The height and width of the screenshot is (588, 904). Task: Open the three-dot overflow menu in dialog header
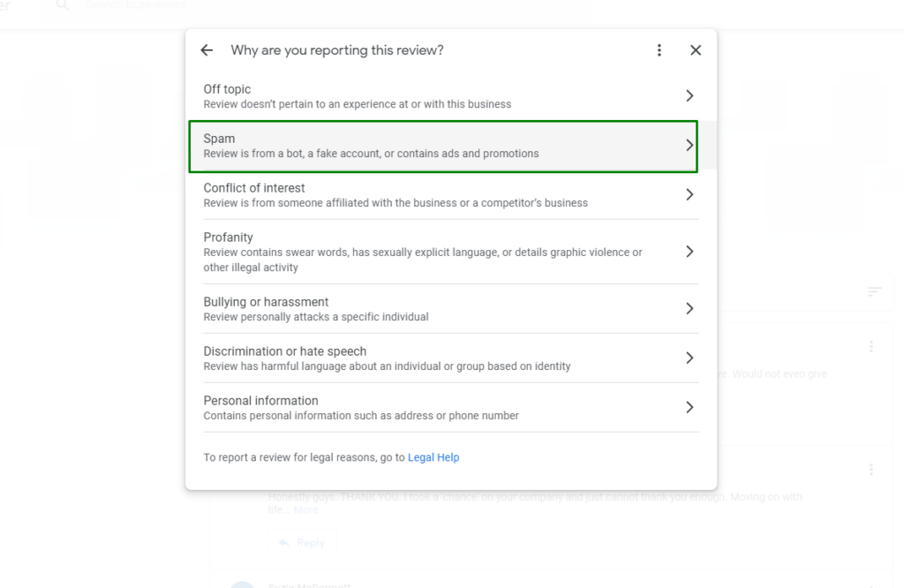(x=659, y=50)
